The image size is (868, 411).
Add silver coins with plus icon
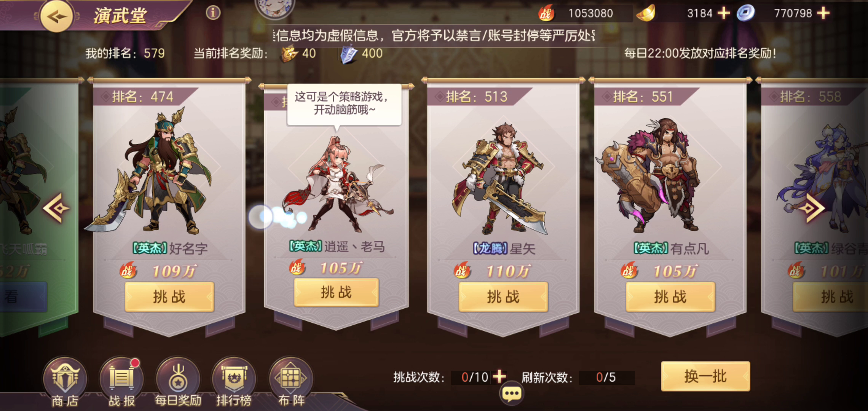tap(823, 13)
